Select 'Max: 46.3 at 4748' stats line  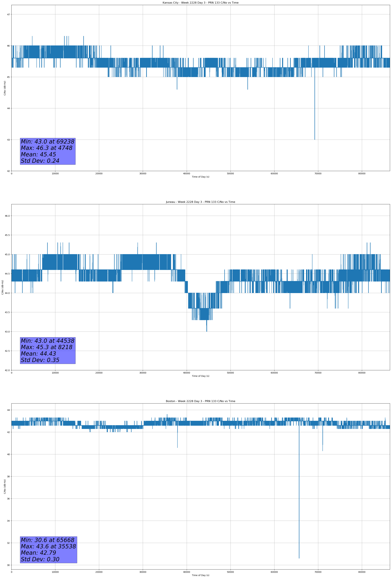pyautogui.click(x=47, y=148)
